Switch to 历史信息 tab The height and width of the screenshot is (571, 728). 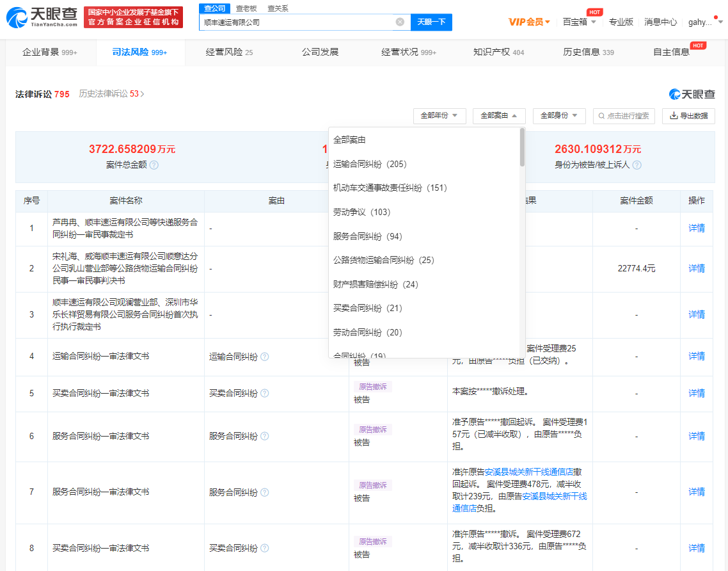(589, 52)
